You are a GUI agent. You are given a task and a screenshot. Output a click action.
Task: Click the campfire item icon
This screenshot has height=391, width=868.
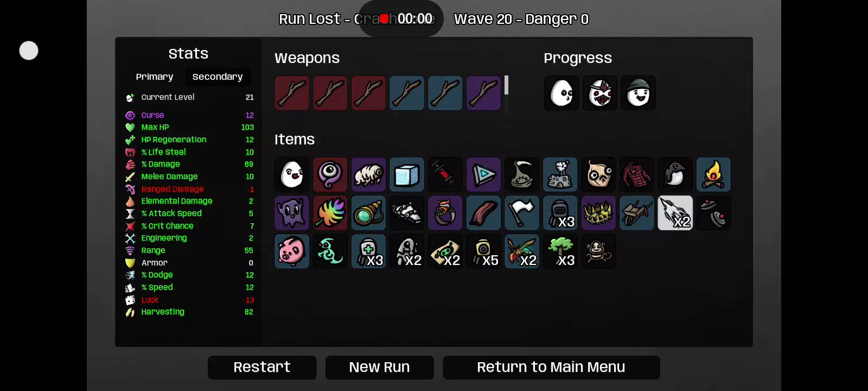click(713, 175)
